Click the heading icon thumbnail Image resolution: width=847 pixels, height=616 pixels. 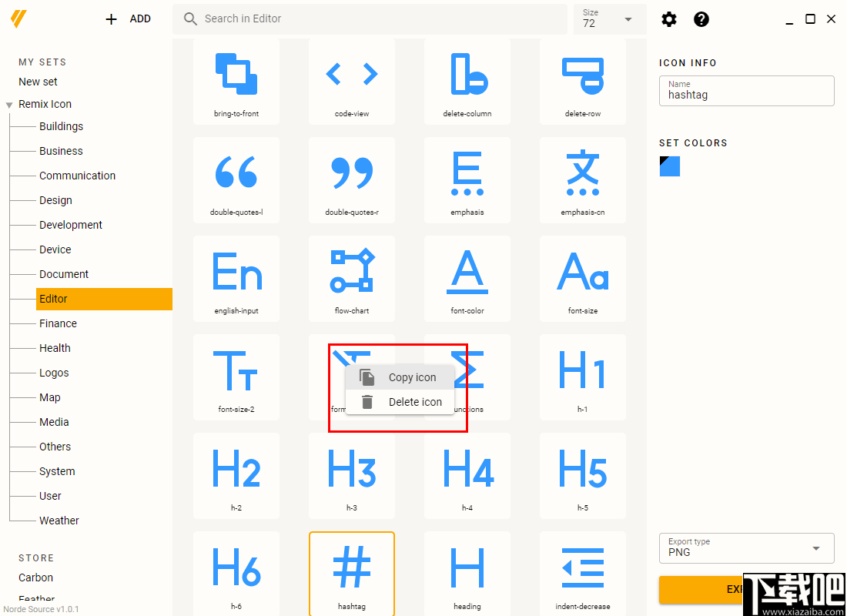(467, 567)
